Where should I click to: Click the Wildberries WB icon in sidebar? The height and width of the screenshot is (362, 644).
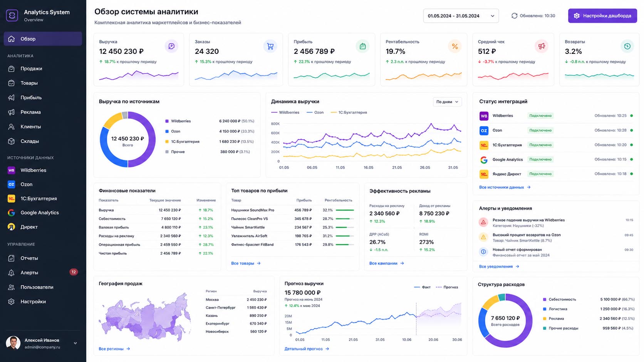click(12, 170)
